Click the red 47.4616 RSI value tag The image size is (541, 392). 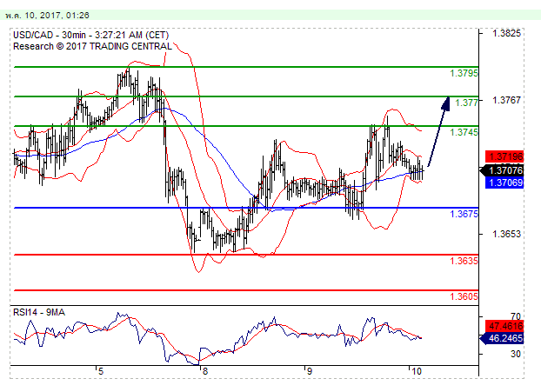pyautogui.click(x=504, y=326)
